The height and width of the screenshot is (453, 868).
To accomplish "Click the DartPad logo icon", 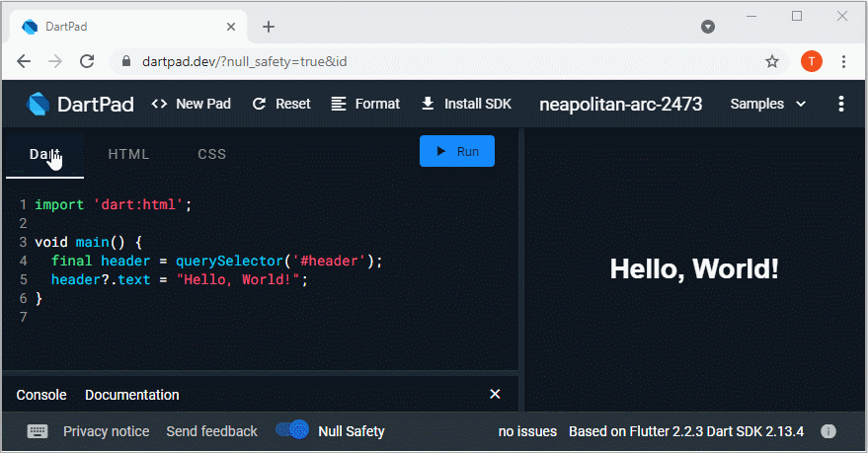I will pyautogui.click(x=39, y=104).
